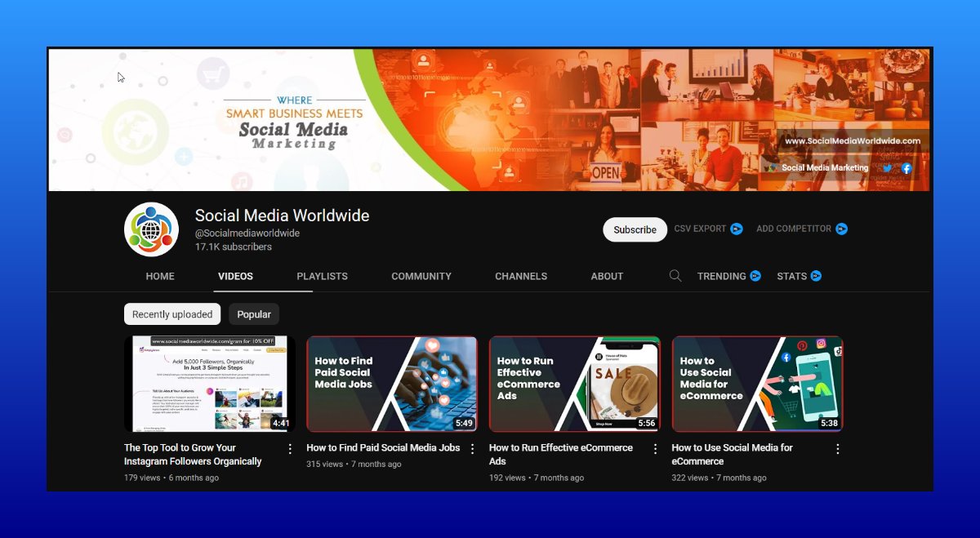Image resolution: width=980 pixels, height=538 pixels.
Task: Subscribe to Social Media Worldwide channel
Action: coord(635,229)
